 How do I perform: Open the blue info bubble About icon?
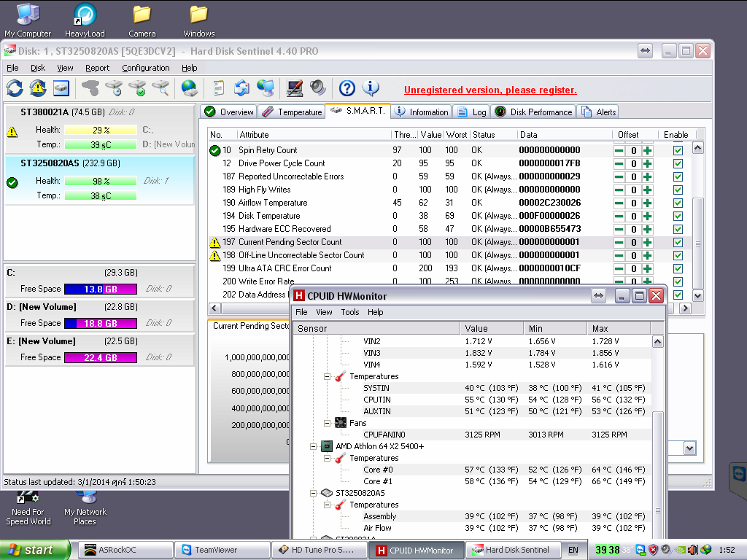pos(371,88)
